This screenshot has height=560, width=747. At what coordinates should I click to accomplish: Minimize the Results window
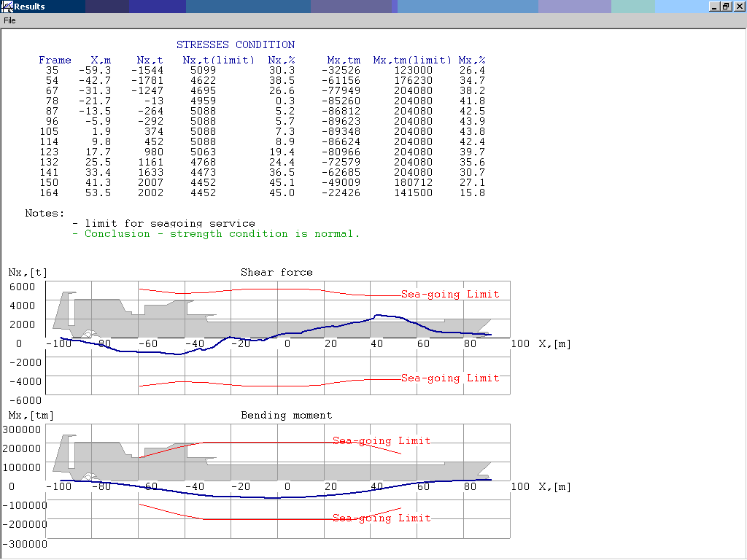tap(714, 6)
